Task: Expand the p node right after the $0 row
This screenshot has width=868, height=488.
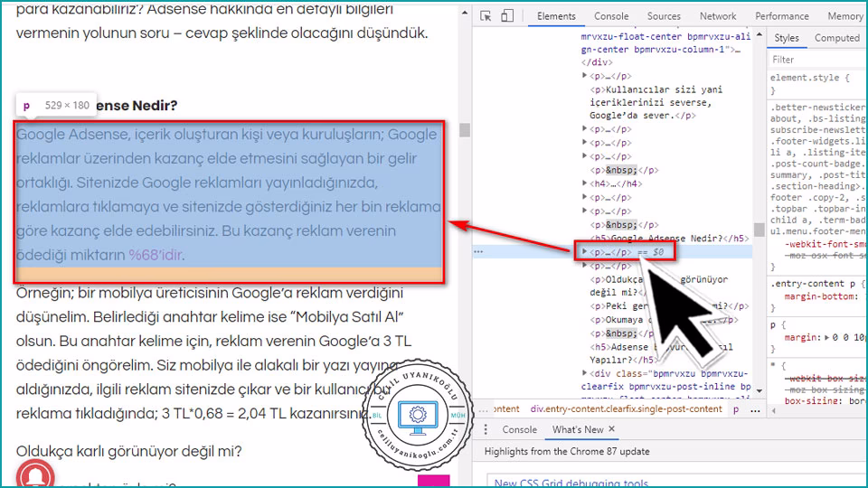Action: (585, 265)
